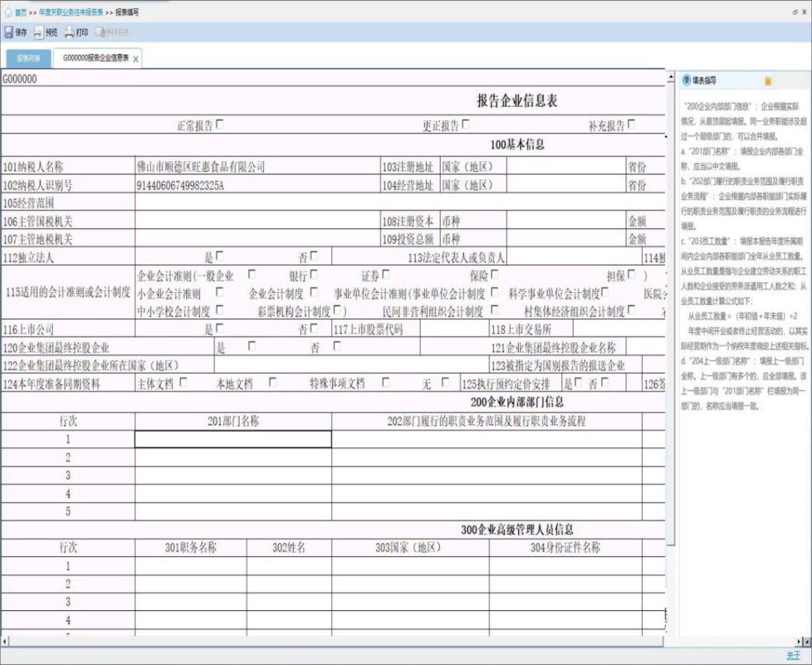Tick the 中小学校会计制度 checkbox
The height and width of the screenshot is (665, 812).
[x=220, y=310]
